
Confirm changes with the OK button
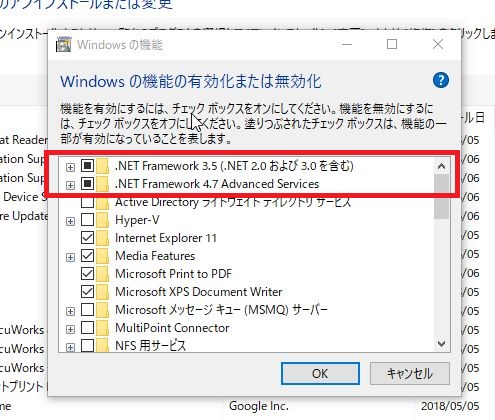[320, 374]
